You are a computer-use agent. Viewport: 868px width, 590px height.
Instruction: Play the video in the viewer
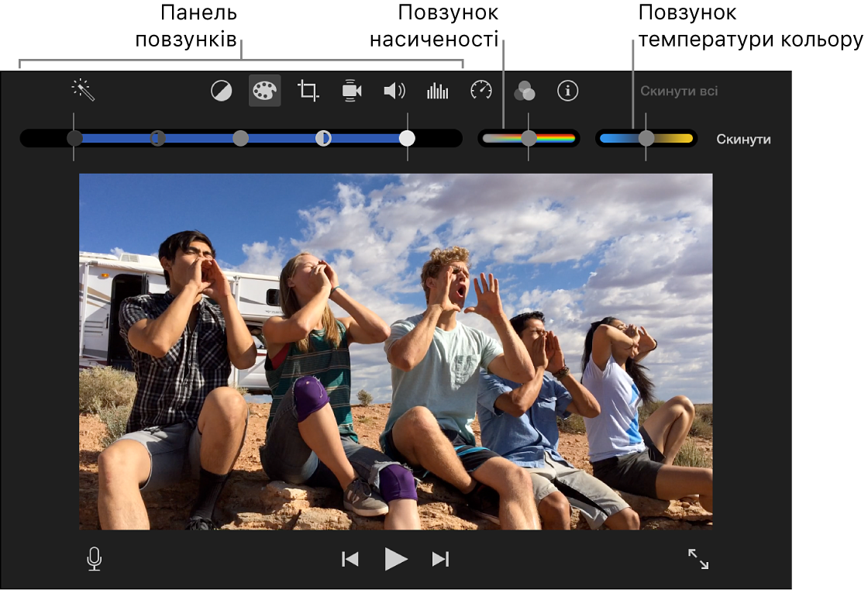[395, 559]
